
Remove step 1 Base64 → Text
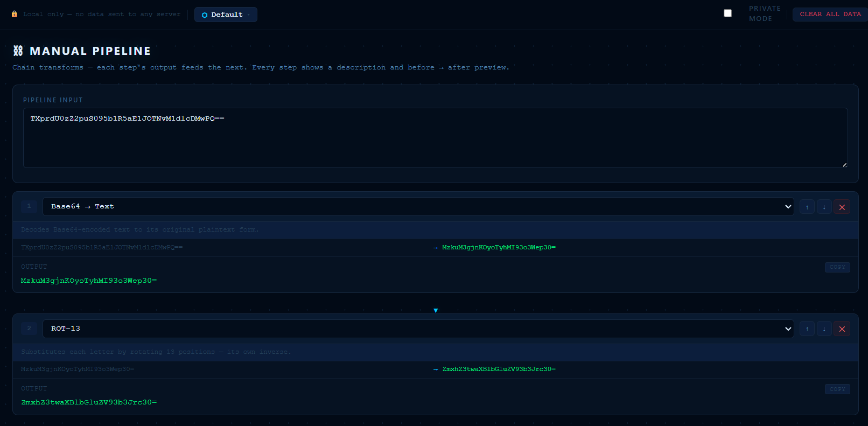[842, 207]
